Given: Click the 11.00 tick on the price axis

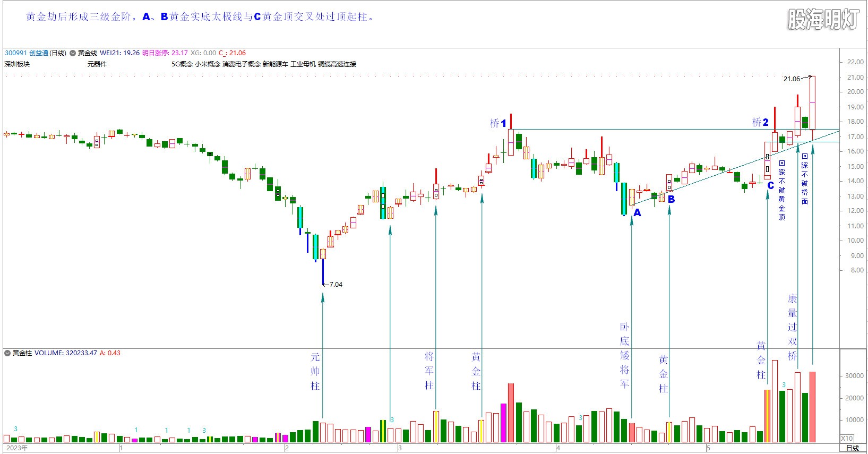Looking at the screenshot, I should (855, 226).
